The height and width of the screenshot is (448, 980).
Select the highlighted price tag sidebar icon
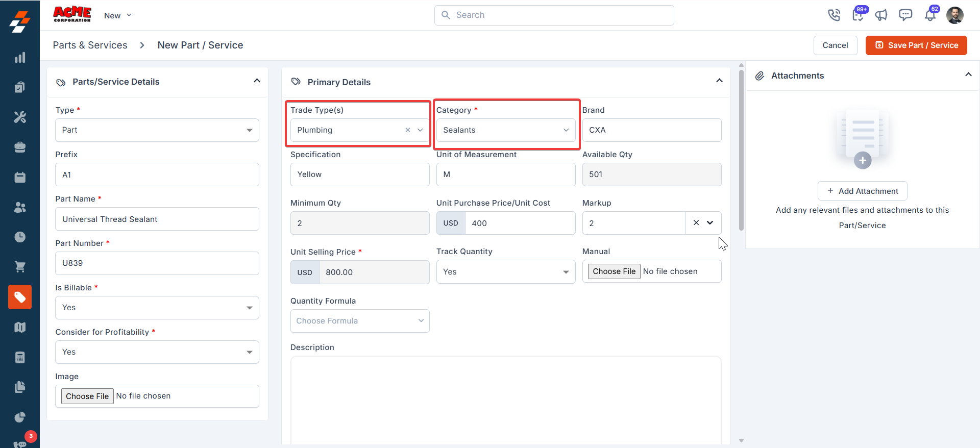click(x=20, y=297)
